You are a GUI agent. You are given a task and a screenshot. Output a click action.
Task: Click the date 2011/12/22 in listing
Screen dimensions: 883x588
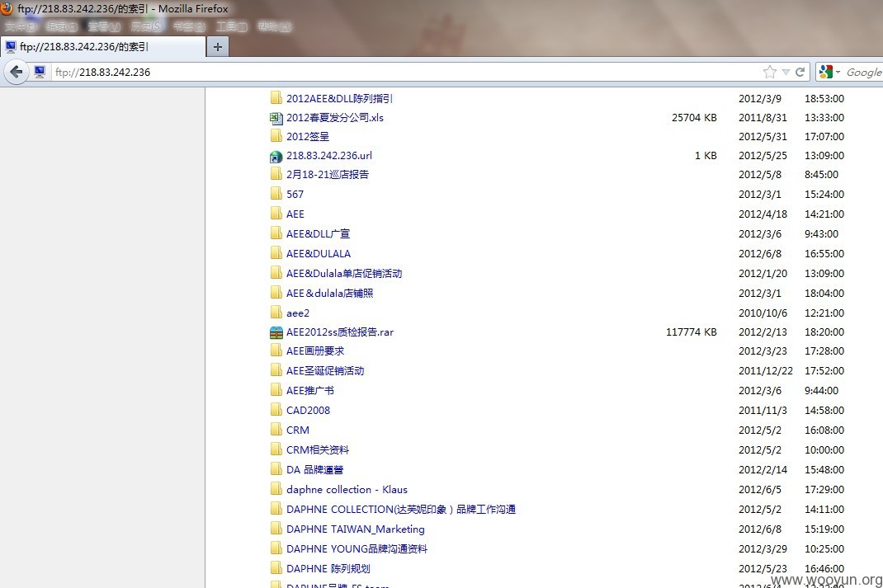[x=765, y=371]
